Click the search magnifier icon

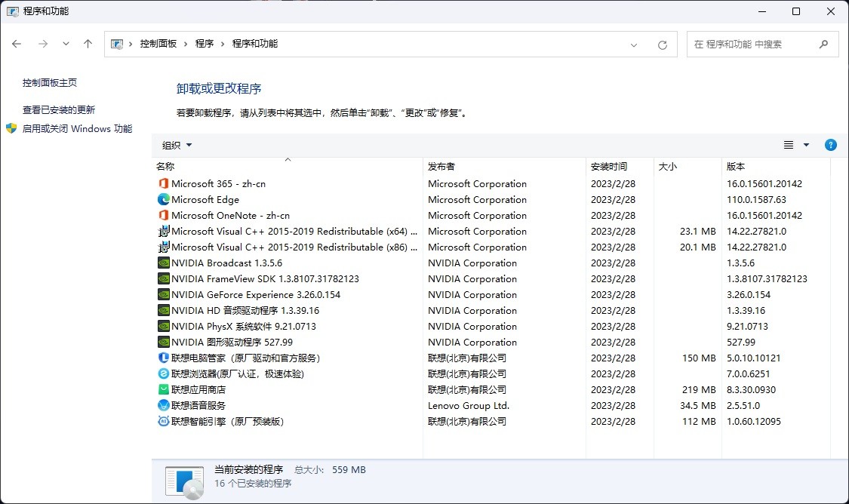coord(823,45)
